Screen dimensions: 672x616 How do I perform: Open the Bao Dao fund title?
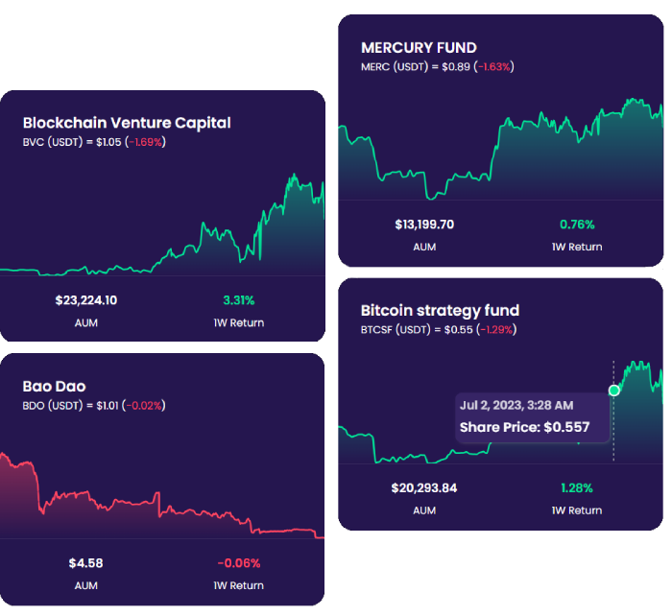54,386
